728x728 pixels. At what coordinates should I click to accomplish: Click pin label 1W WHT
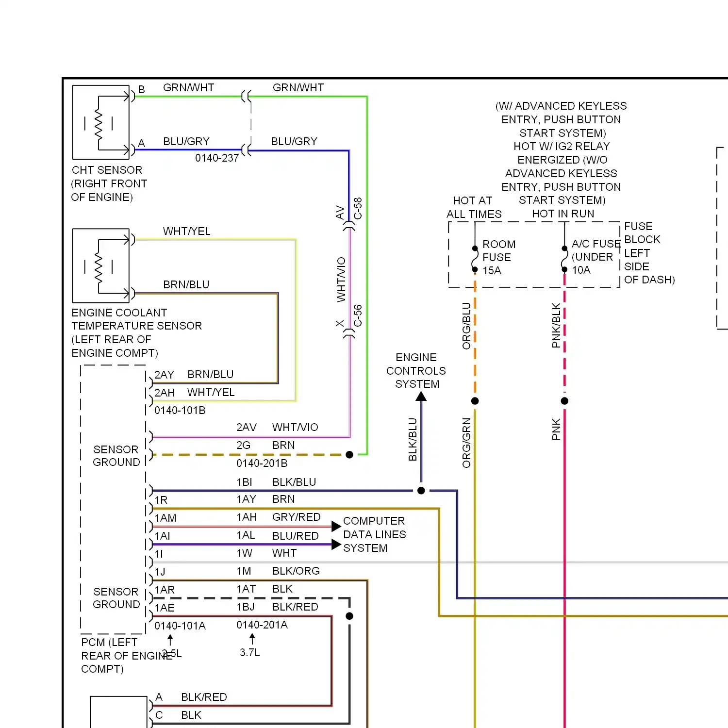click(x=266, y=553)
